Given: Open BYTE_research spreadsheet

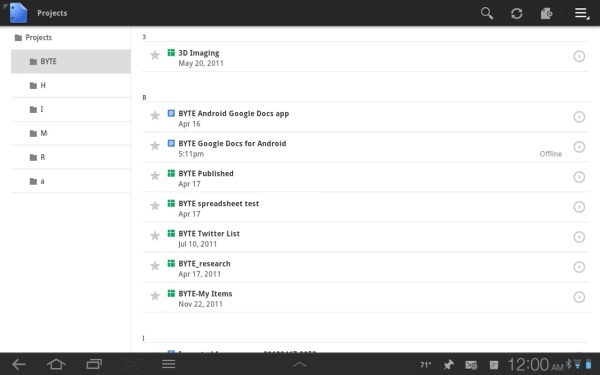Looking at the screenshot, I should pos(365,267).
